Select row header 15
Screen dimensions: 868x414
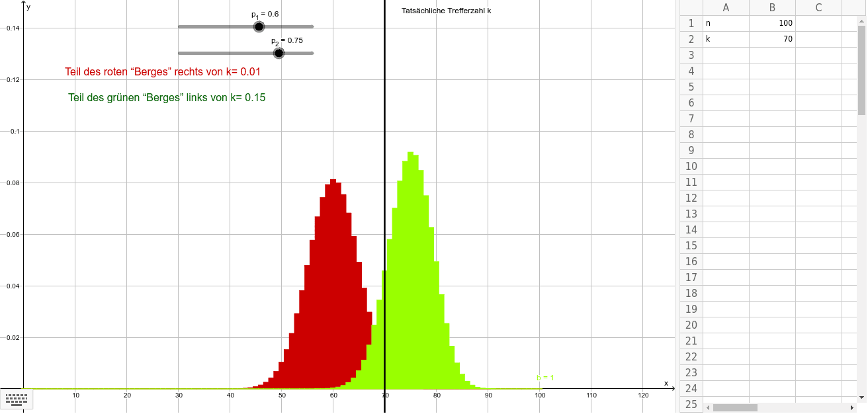coord(691,245)
